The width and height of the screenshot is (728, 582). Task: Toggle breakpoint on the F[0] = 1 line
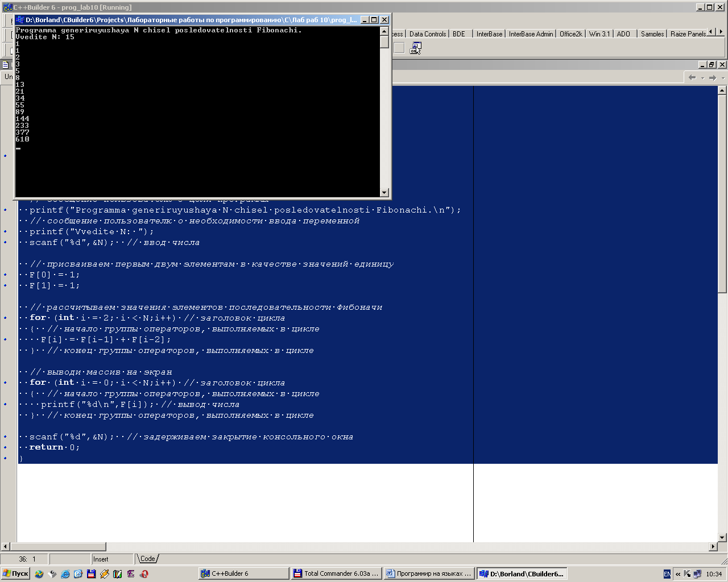pos(6,275)
